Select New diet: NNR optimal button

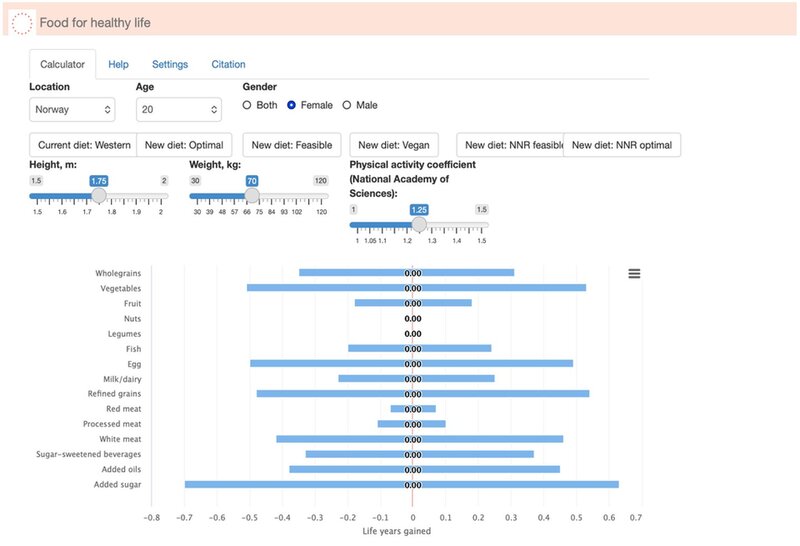click(x=622, y=145)
